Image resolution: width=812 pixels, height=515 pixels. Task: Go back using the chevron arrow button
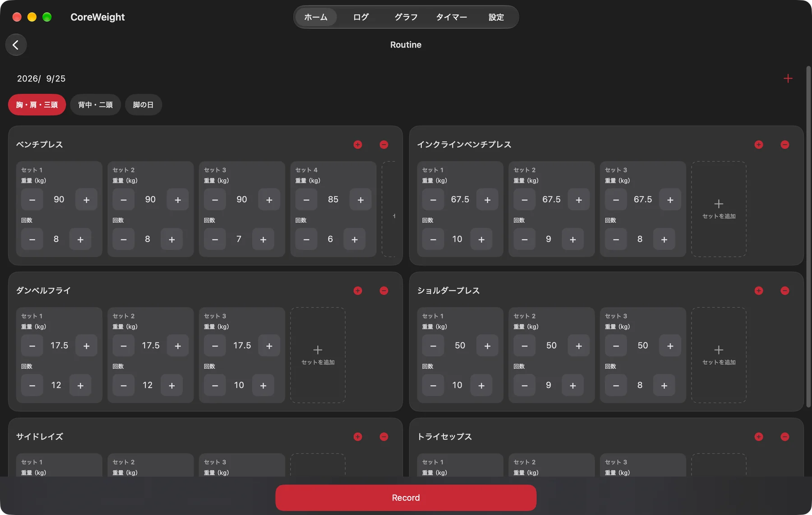(x=16, y=45)
